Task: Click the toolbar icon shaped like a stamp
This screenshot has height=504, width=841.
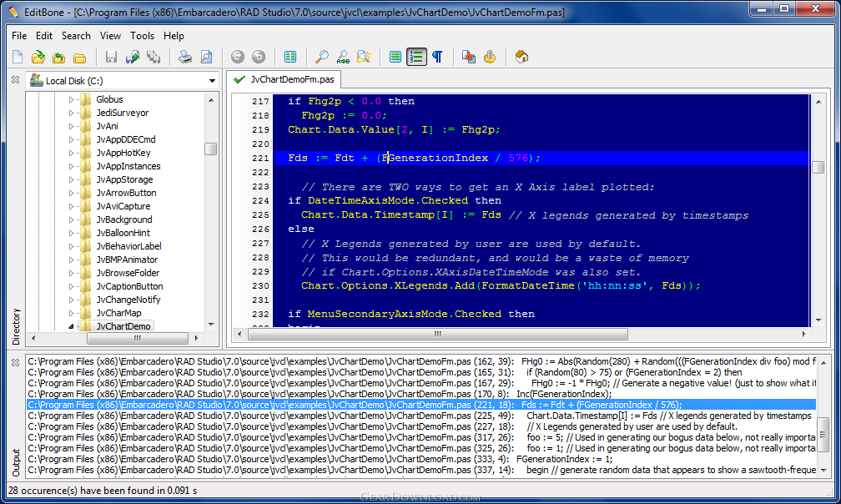Action: click(490, 57)
